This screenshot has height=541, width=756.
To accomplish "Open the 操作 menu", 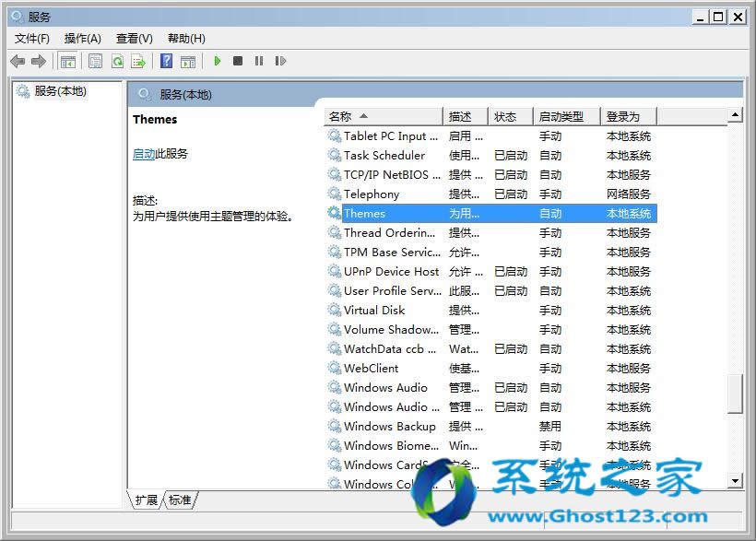I will [83, 38].
